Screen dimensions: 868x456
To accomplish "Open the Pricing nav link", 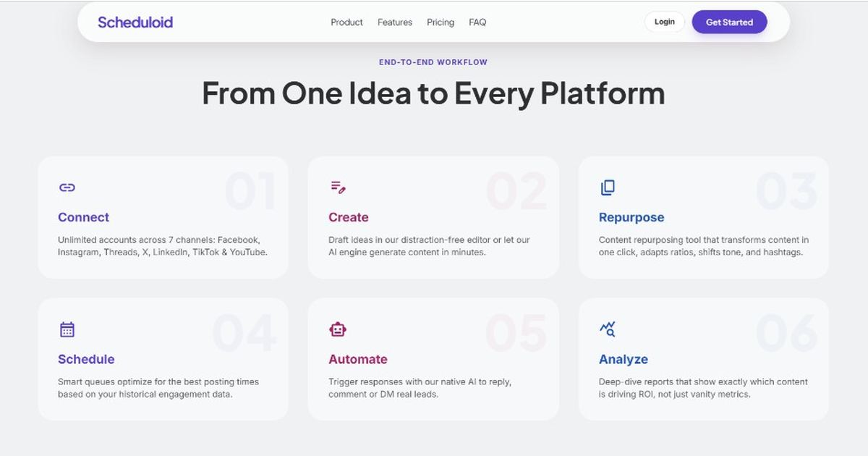I will (x=441, y=22).
